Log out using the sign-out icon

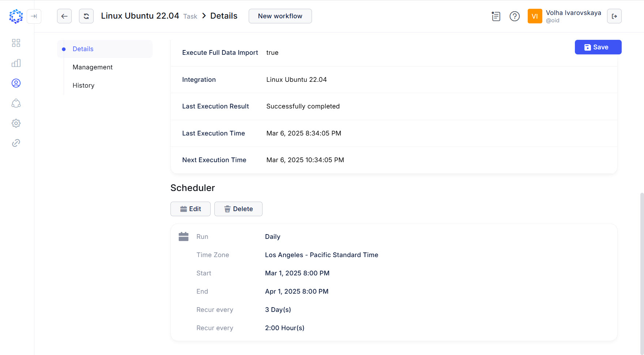614,16
